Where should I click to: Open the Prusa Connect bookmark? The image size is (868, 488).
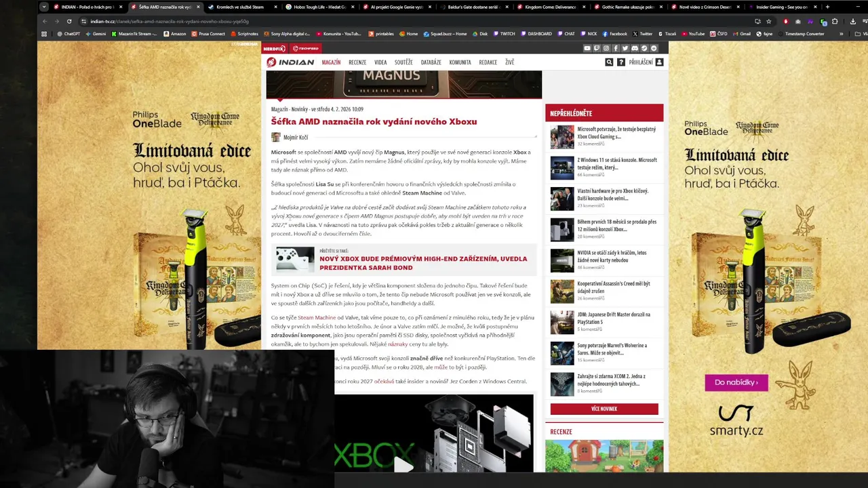point(209,34)
